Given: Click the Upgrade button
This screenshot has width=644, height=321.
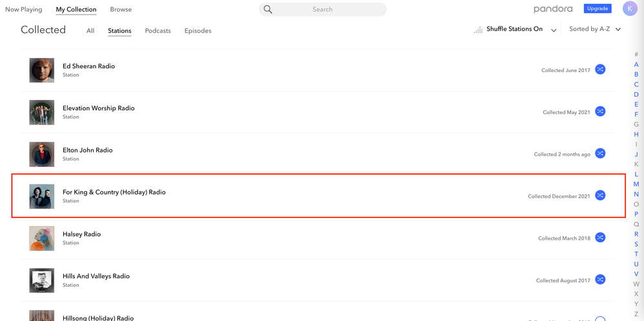Looking at the screenshot, I should point(598,9).
